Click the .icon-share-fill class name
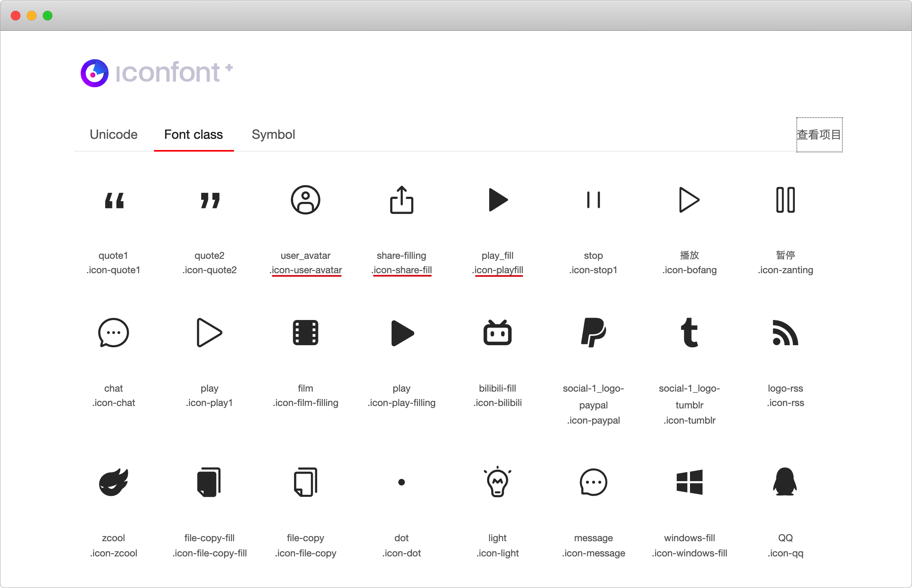This screenshot has height=588, width=912. click(402, 270)
